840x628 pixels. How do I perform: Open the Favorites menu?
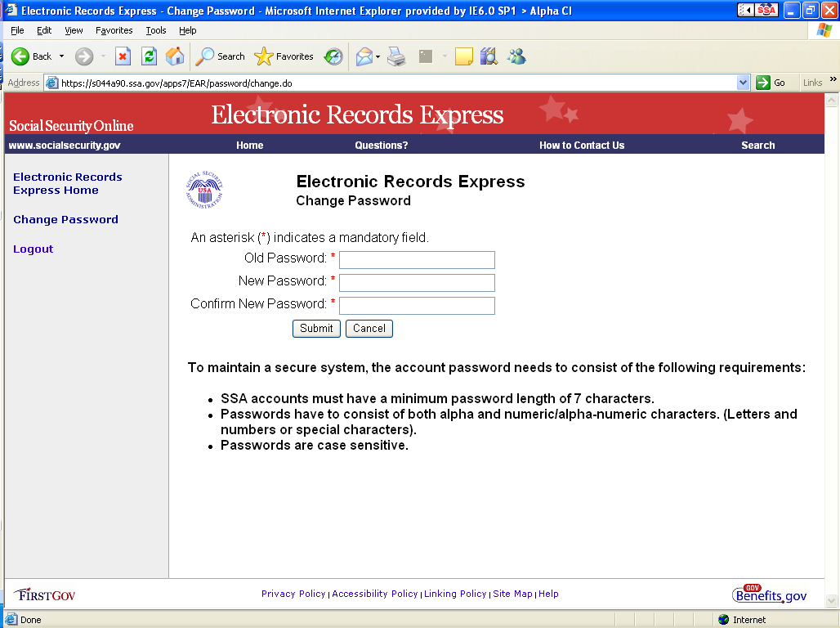point(114,30)
